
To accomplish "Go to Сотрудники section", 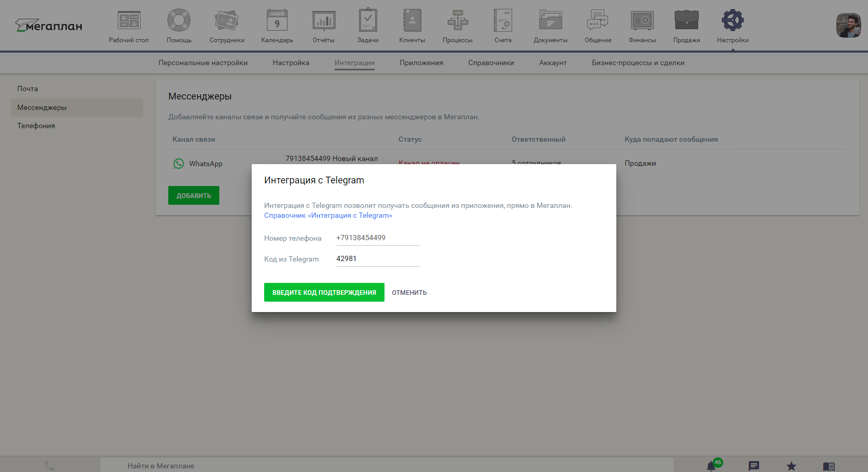I will coord(227,26).
